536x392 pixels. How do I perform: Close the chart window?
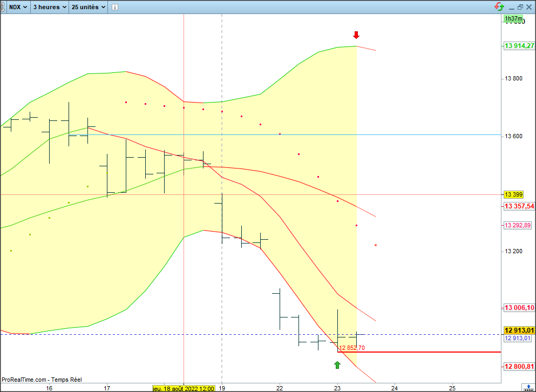529,7
